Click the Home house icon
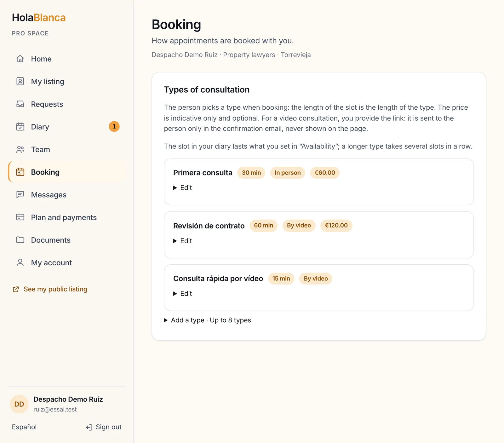The height and width of the screenshot is (443, 504). pyautogui.click(x=20, y=59)
